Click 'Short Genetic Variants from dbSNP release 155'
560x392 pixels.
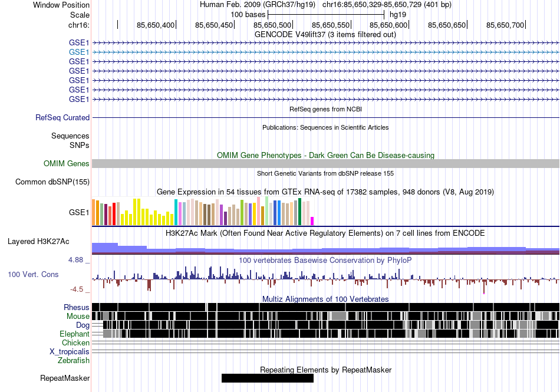(325, 173)
